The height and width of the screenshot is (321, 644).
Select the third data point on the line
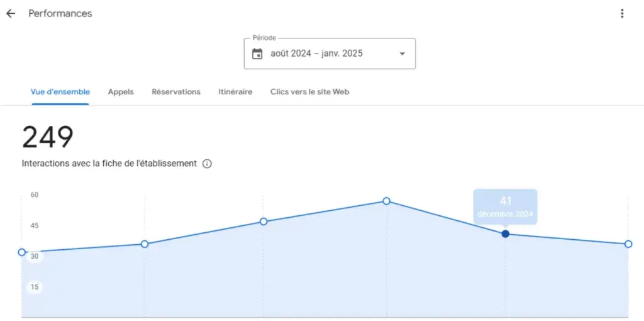point(264,222)
